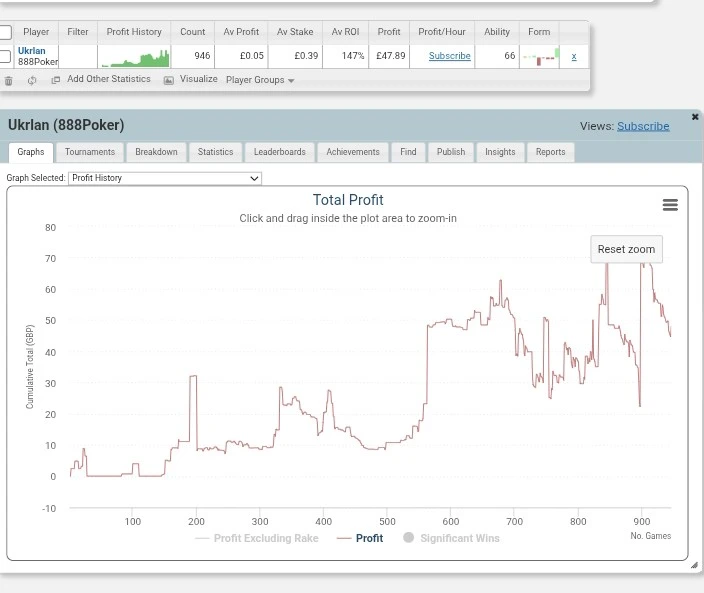704x593 pixels.
Task: Click the trash delete icon
Action: click(9, 81)
